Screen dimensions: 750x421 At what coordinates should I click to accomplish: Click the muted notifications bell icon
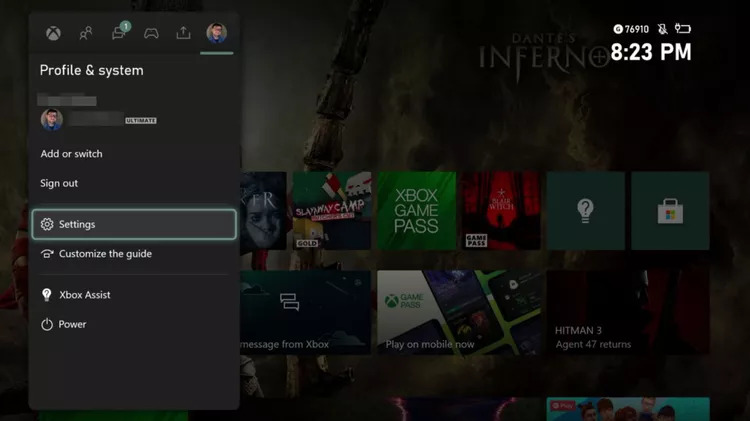[662, 29]
